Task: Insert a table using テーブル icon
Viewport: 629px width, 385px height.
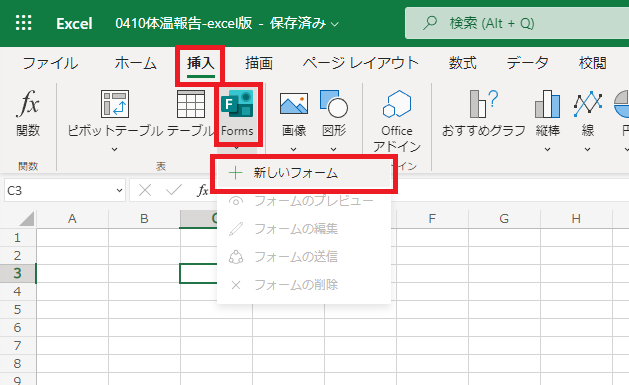Action: [191, 104]
